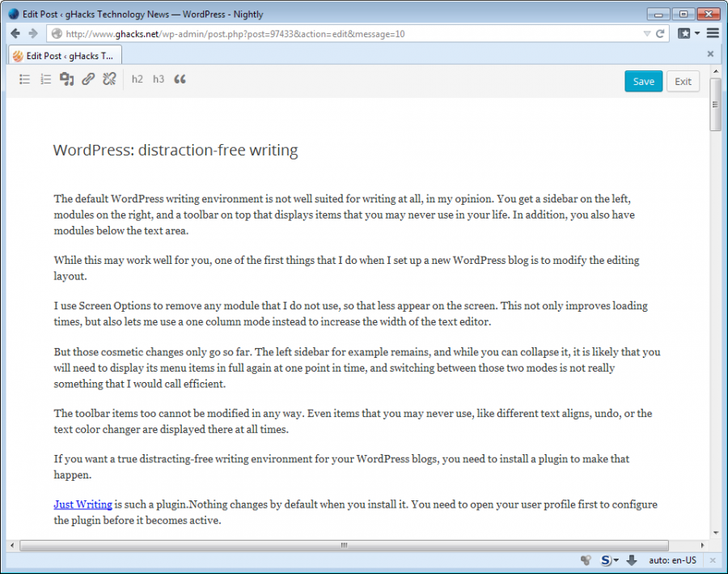The image size is (728, 574).
Task: Insert an unordered list
Action: click(x=24, y=79)
